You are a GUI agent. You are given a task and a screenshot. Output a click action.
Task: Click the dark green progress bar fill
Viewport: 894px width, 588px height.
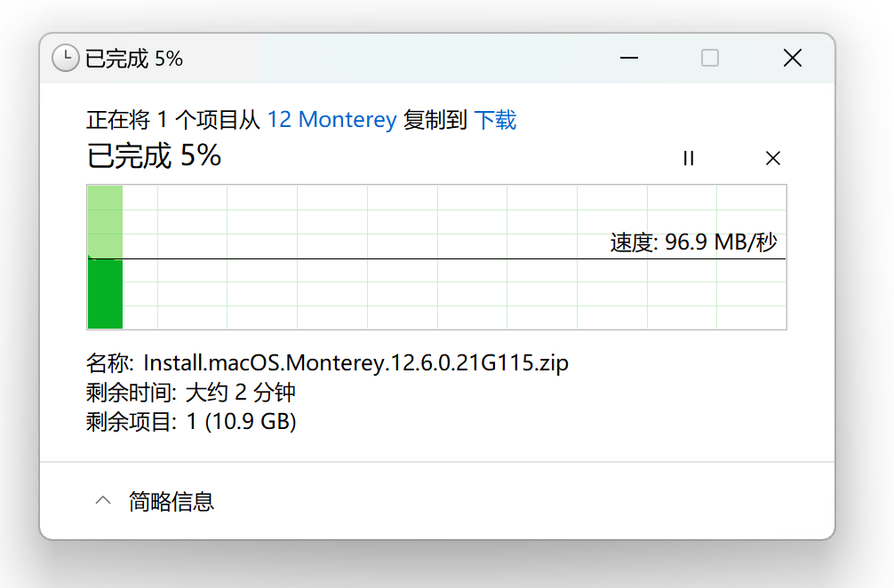(105, 294)
